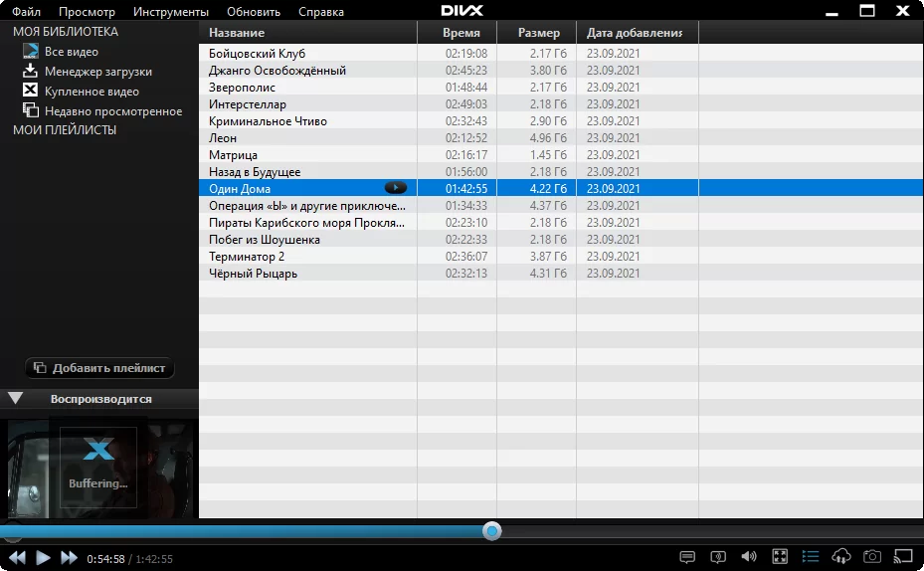This screenshot has height=571, width=924.
Task: Click the cast to device icon
Action: click(903, 556)
